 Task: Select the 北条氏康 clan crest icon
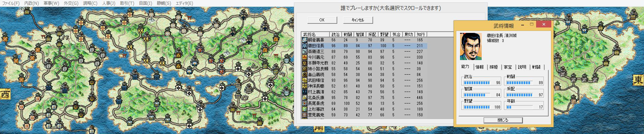pyautogui.click(x=304, y=98)
